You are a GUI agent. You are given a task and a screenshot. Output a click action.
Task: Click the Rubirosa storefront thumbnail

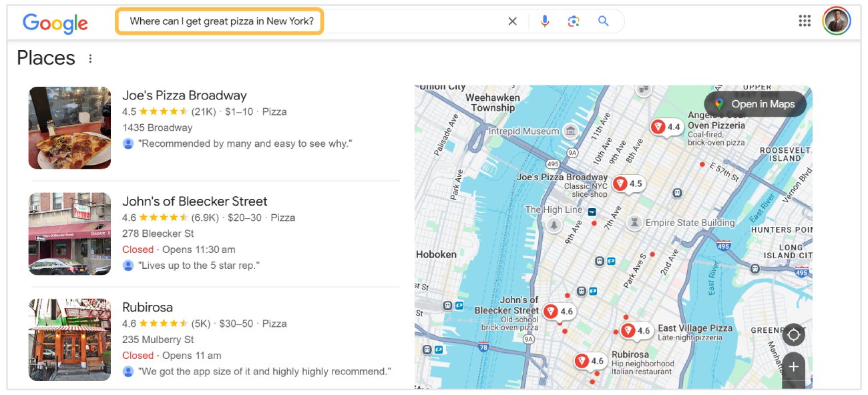coord(69,340)
